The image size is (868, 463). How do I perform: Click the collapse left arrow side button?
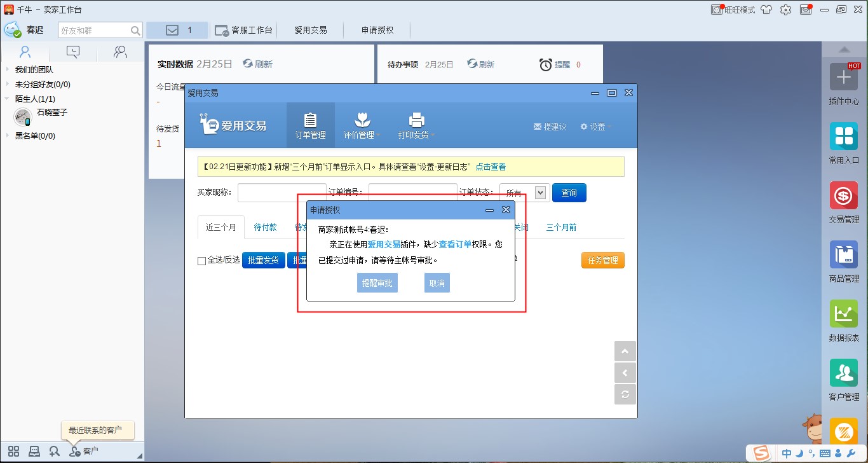coord(625,373)
